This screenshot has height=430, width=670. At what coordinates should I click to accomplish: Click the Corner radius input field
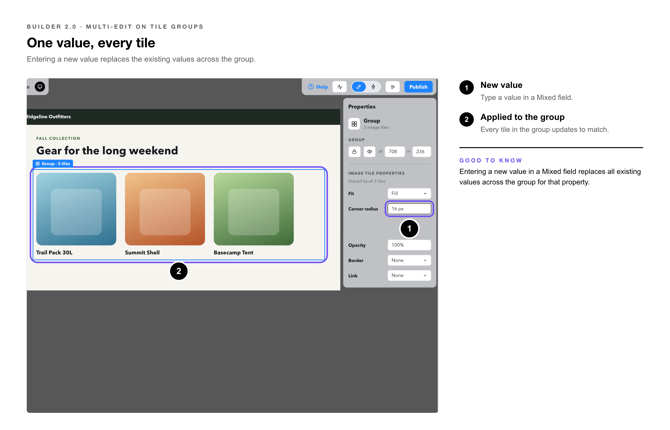(x=409, y=209)
